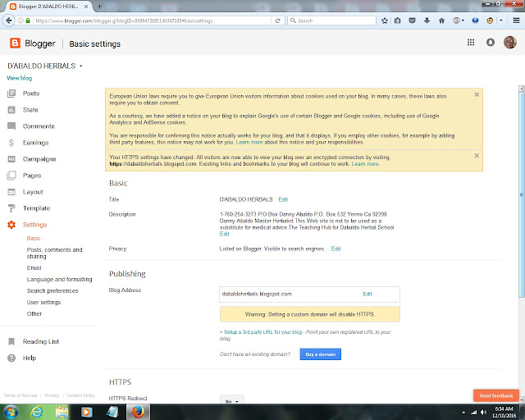The width and height of the screenshot is (525, 420).
Task: Click the View blog link
Action: [x=20, y=78]
